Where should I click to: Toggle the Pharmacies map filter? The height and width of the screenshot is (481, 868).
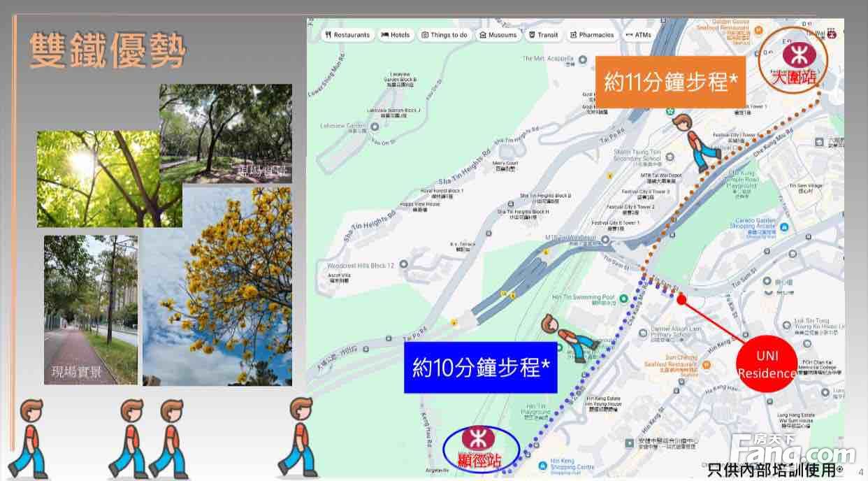[591, 35]
